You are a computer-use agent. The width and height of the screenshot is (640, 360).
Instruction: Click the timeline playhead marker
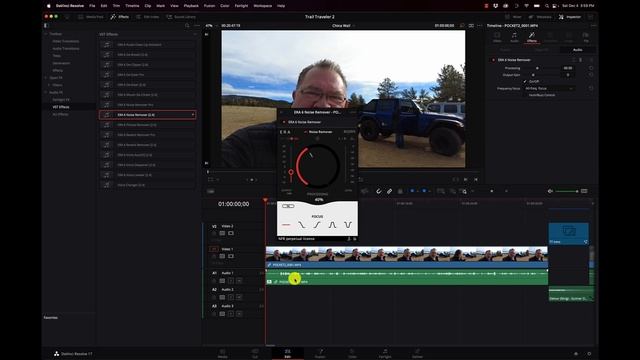265,200
